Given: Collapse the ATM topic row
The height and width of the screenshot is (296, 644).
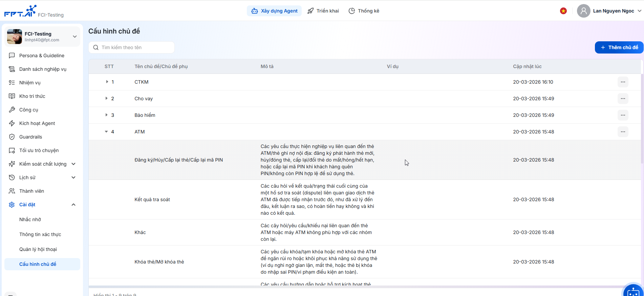Looking at the screenshot, I should point(106,132).
